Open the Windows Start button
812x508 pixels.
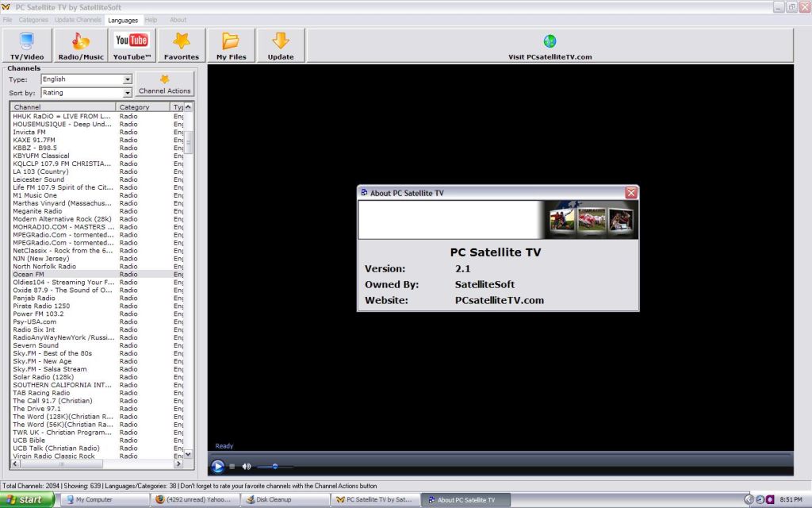pyautogui.click(x=27, y=500)
